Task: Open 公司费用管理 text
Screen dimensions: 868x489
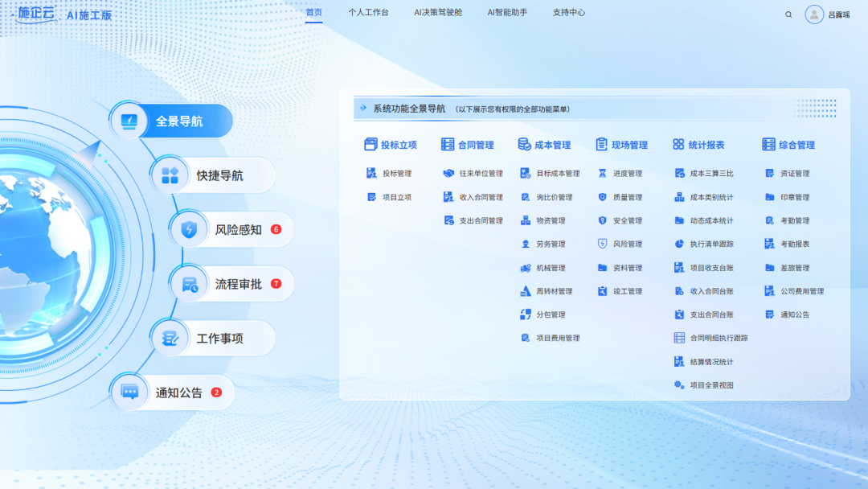Action: point(802,290)
